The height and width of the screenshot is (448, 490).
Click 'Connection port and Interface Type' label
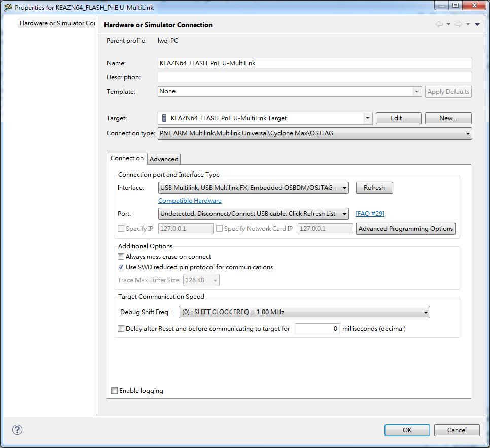tap(169, 175)
